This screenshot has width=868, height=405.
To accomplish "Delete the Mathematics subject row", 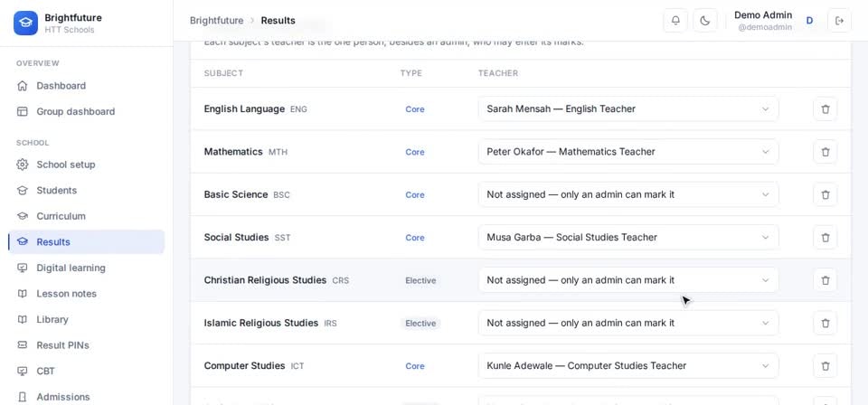I will 825,152.
